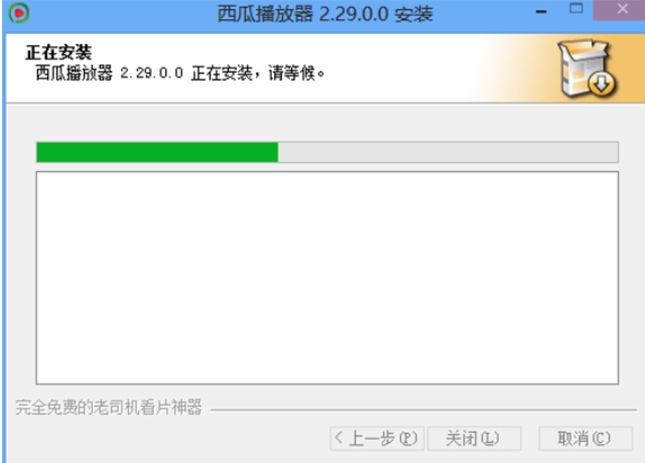Click the 关闭(L) button

coord(474,438)
